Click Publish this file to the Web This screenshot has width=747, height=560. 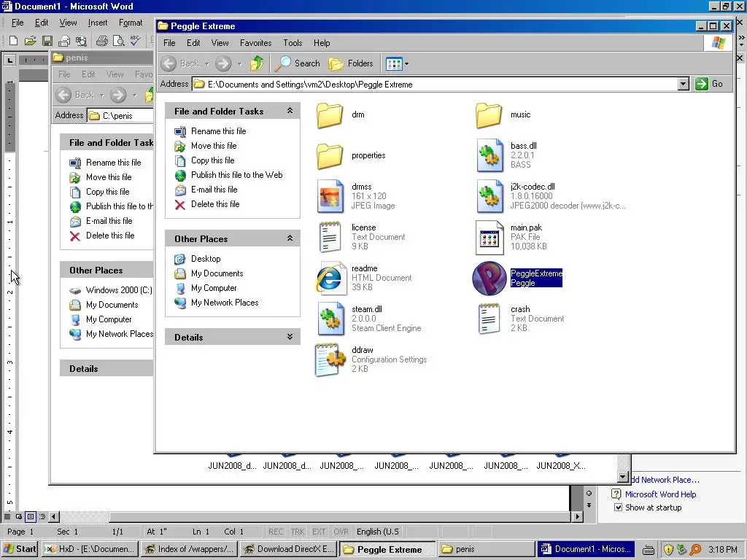[x=237, y=175]
